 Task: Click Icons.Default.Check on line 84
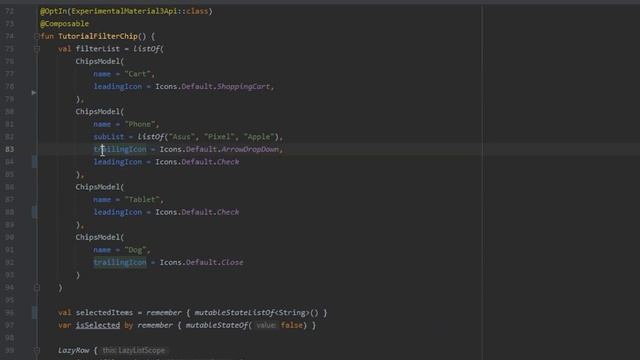197,162
